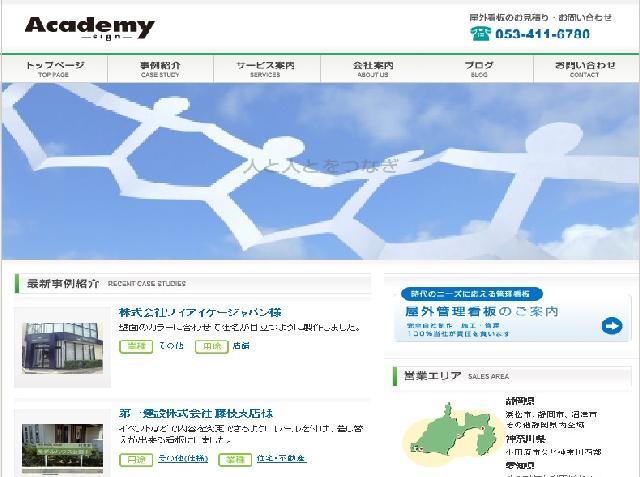Open first case study title link
Image resolution: width=640 pixels, height=477 pixels.
coord(200,313)
